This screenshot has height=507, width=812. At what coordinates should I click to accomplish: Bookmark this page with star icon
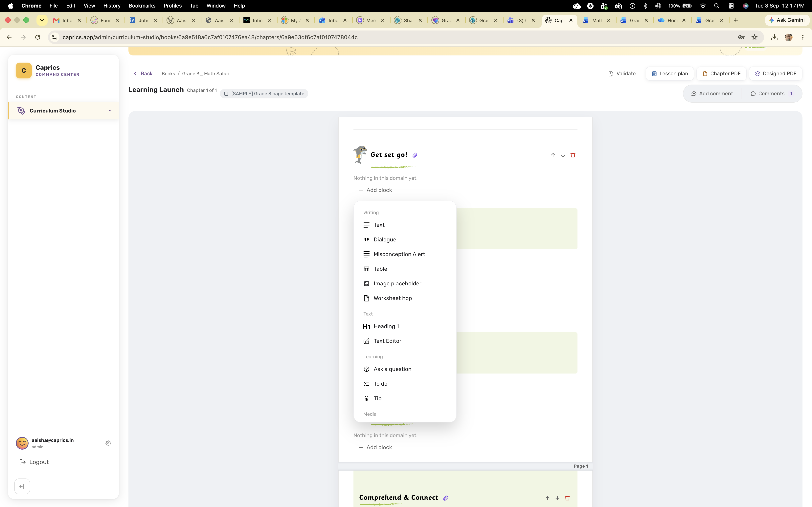[755, 37]
